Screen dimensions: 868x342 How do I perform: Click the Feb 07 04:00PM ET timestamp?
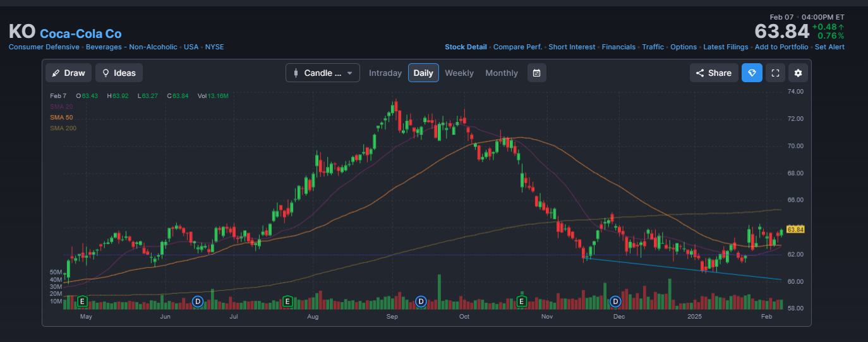pos(807,17)
